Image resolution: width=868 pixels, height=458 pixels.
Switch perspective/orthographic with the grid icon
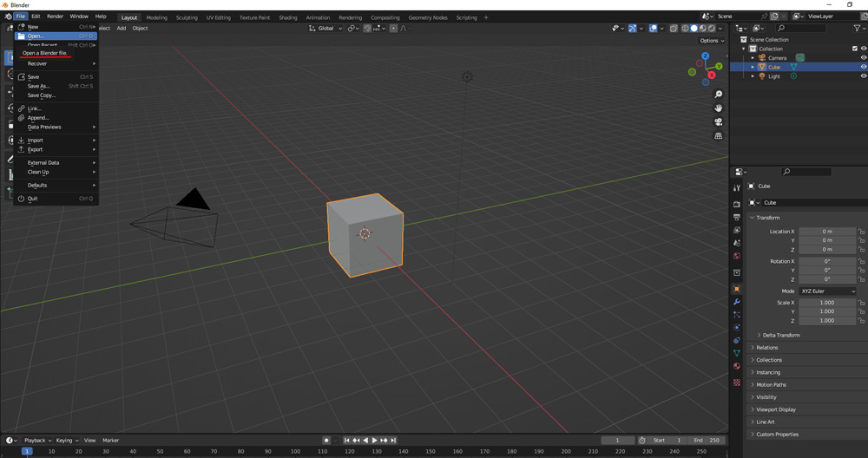tap(718, 136)
